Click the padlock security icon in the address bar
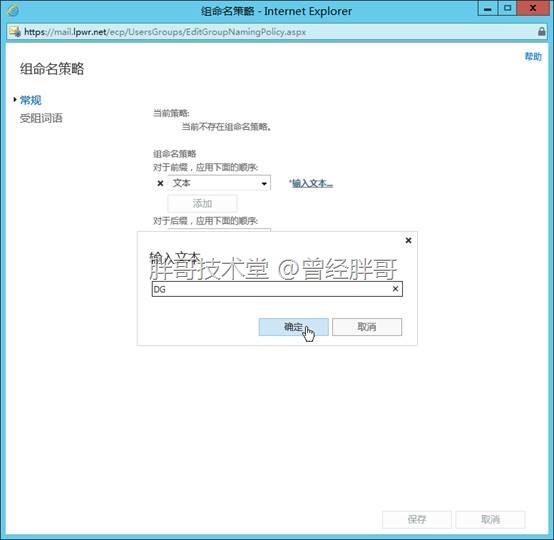Image resolution: width=554 pixels, height=540 pixels. (541, 31)
